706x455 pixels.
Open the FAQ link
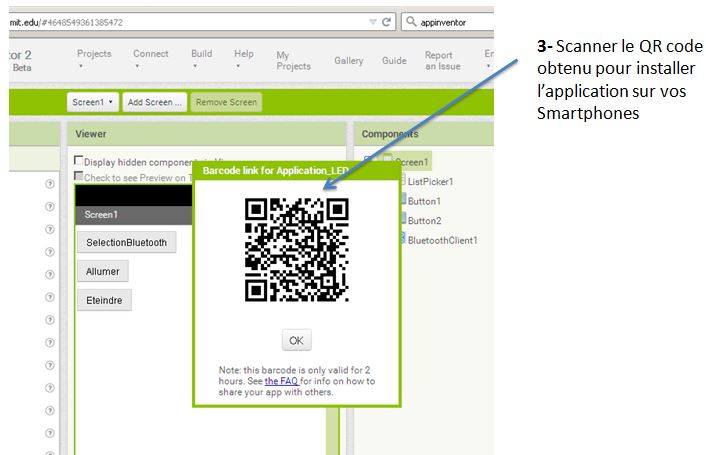point(280,381)
